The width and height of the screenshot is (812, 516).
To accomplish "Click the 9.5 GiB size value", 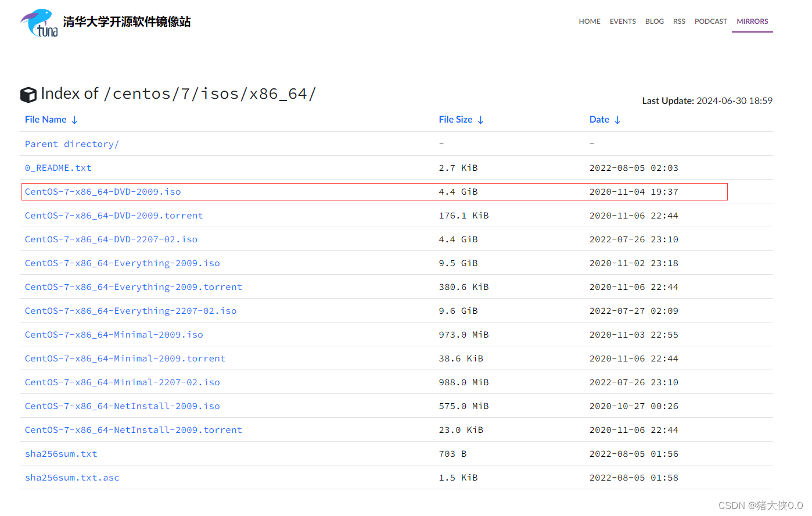I will click(458, 263).
